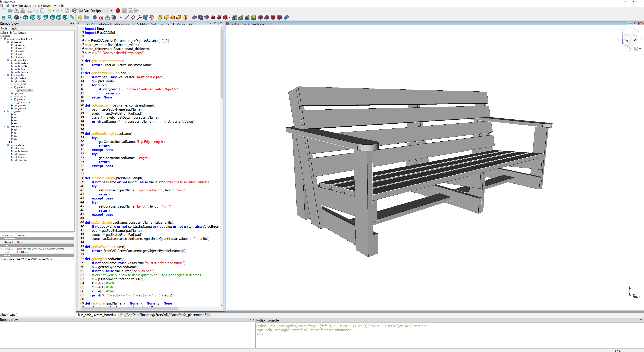The image size is (644, 352).
Task: Click Fit Selection zoom icon
Action: [x=10, y=17]
